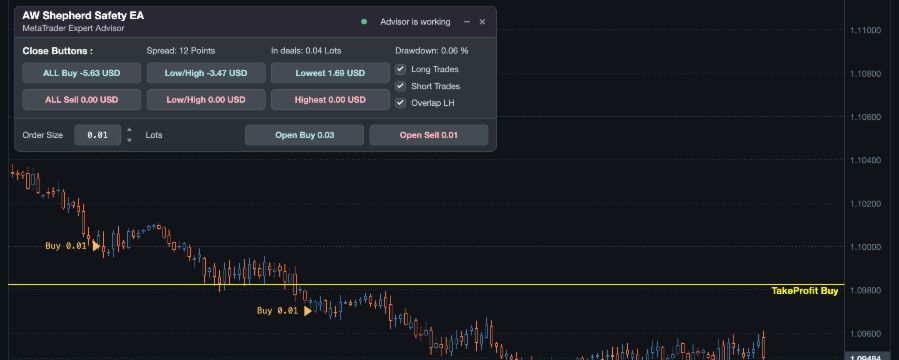Click the Advisor is working status text
899x360 pixels.
(x=415, y=22)
